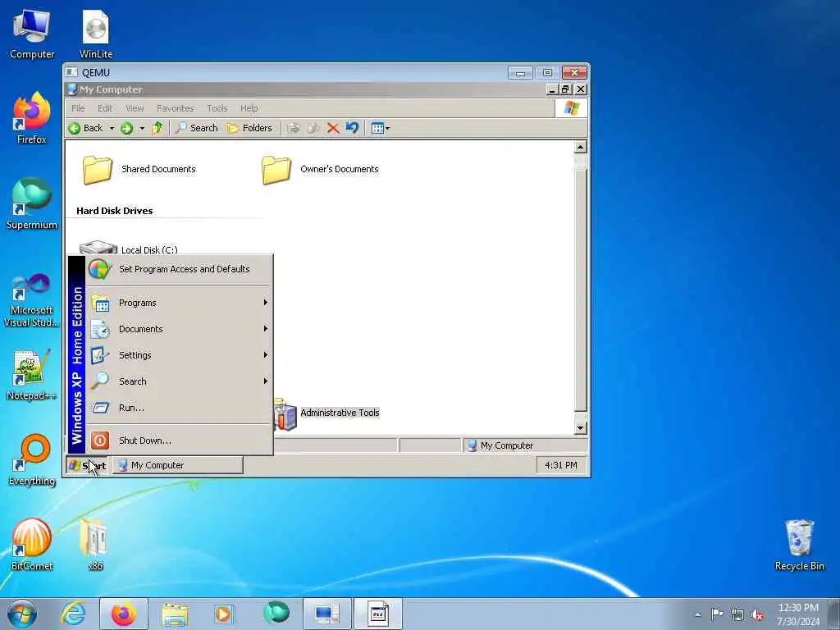Expand the Search submenu in Start menu
This screenshot has width=840, height=630.
pyautogui.click(x=180, y=381)
